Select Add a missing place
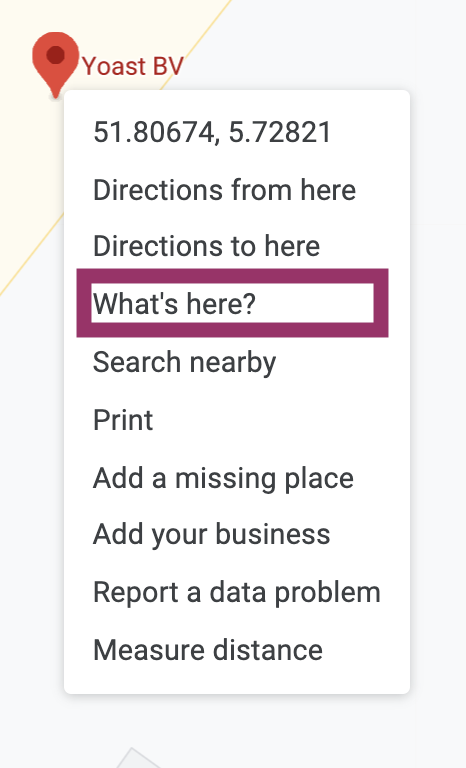 tap(223, 478)
